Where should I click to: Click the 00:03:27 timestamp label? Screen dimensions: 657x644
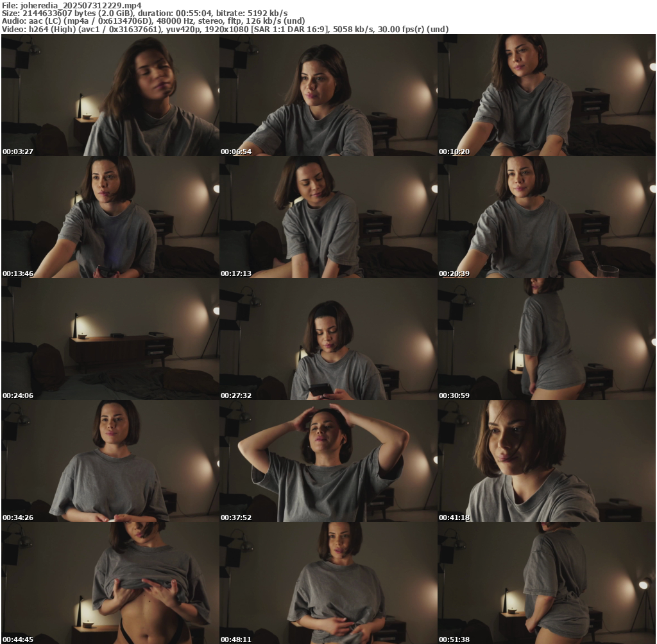[18, 152]
